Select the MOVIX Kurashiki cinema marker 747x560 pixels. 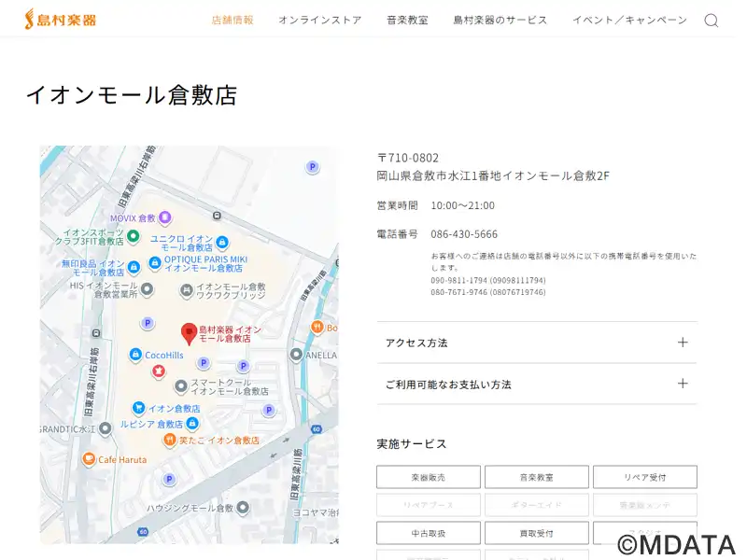click(165, 217)
